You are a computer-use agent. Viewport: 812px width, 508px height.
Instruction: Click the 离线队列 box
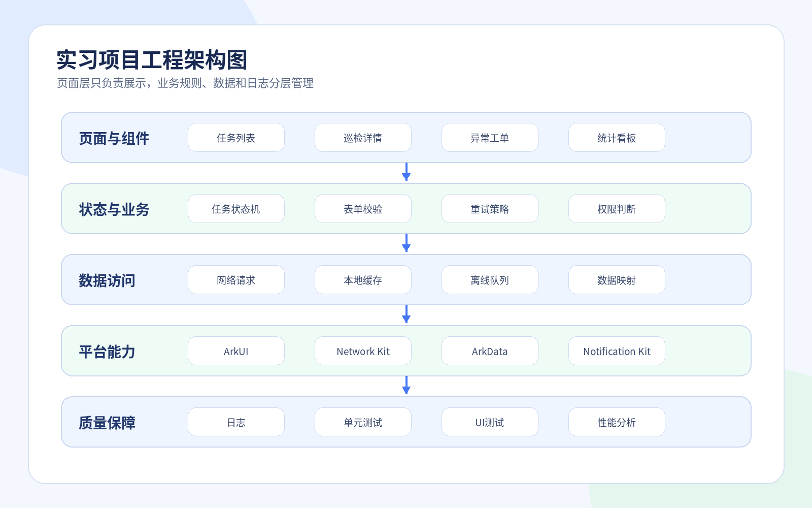point(490,280)
